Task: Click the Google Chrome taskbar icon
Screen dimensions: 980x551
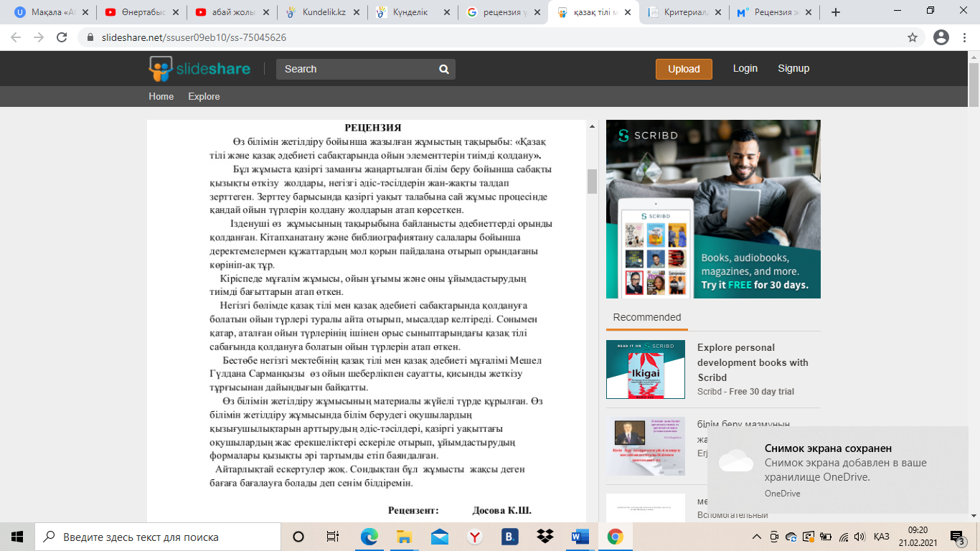Action: click(615, 537)
